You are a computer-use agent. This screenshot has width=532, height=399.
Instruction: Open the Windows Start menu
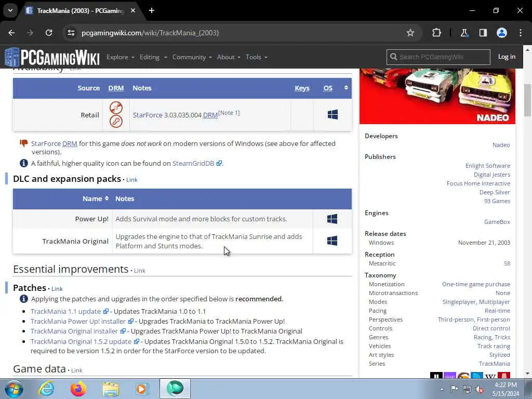[x=14, y=389]
